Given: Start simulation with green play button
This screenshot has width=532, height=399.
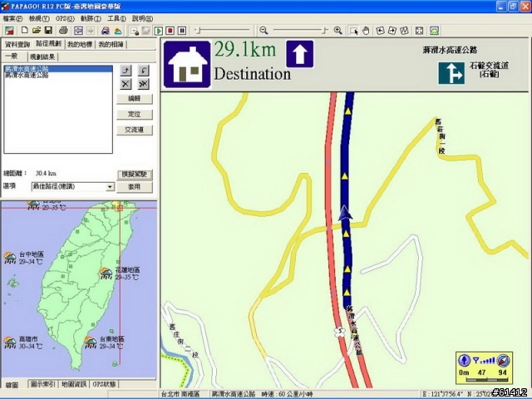Looking at the screenshot, I should [x=159, y=31].
